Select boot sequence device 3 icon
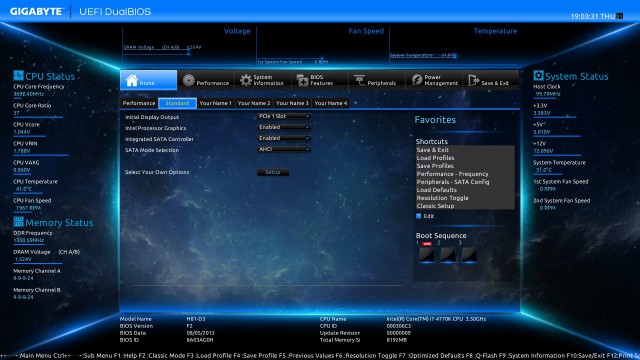 (x=469, y=255)
